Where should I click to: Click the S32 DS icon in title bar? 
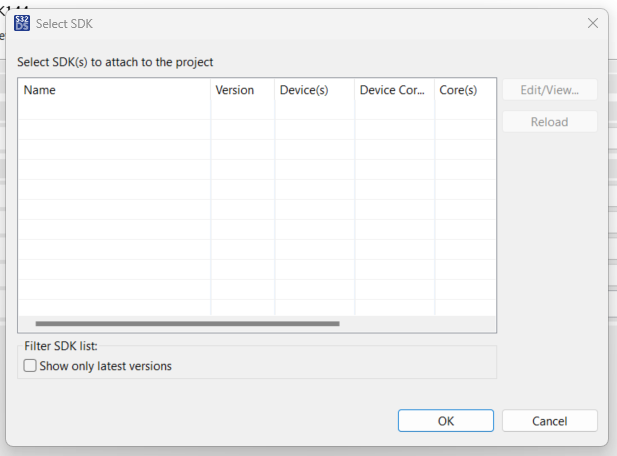(22, 23)
